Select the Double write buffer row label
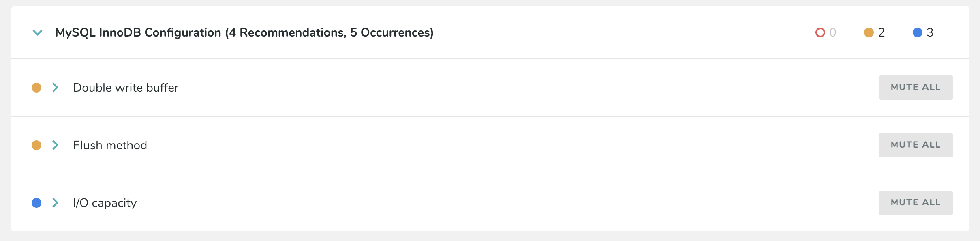 click(x=126, y=88)
